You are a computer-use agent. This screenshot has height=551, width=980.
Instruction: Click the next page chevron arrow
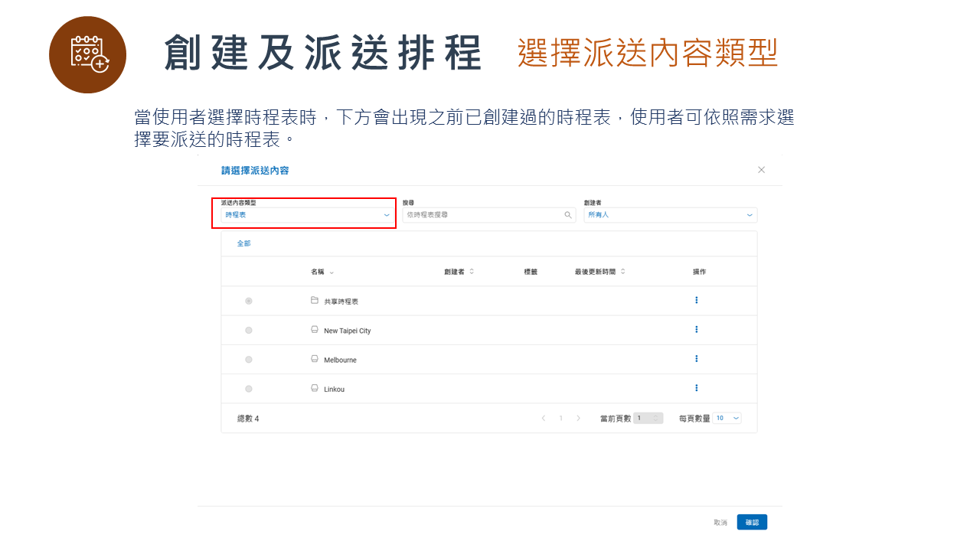[x=578, y=418]
